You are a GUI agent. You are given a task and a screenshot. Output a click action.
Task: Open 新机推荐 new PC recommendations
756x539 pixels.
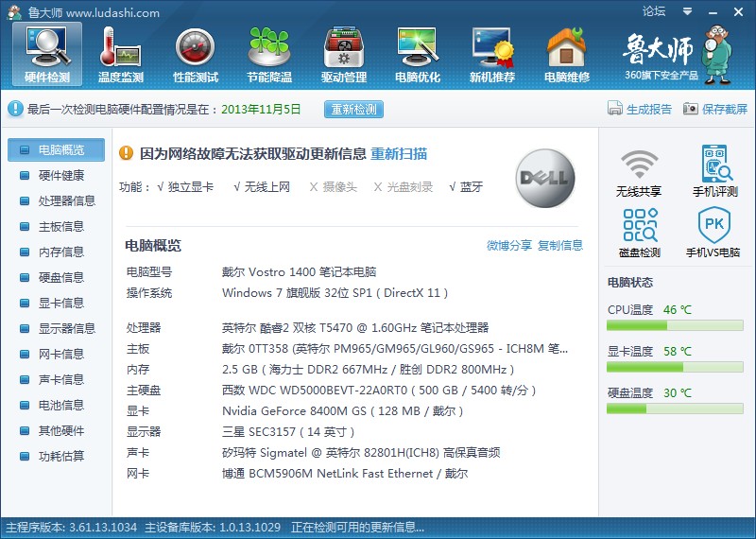[x=491, y=54]
